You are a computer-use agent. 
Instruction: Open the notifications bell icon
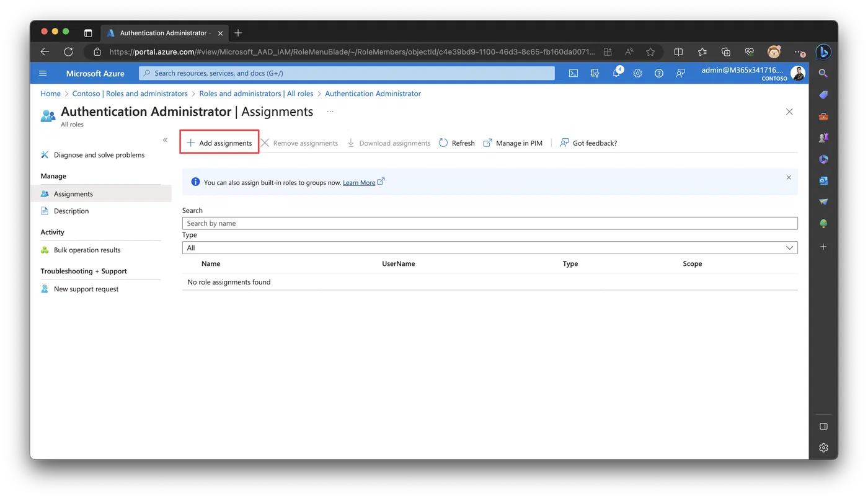click(616, 73)
